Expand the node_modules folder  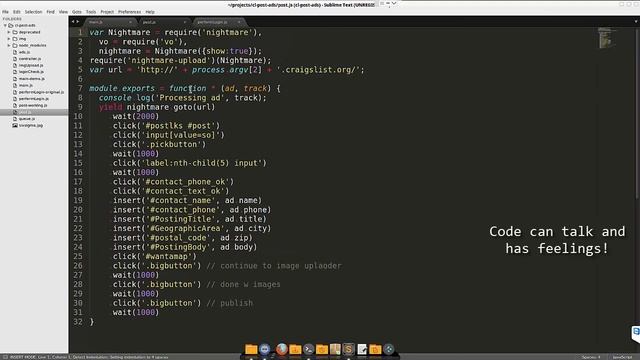tap(9, 45)
